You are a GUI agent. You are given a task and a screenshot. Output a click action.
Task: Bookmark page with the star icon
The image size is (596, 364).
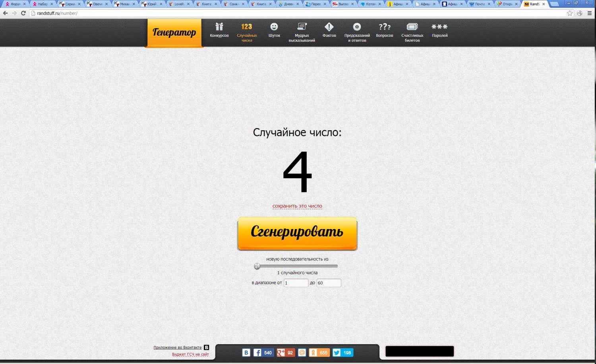570,13
